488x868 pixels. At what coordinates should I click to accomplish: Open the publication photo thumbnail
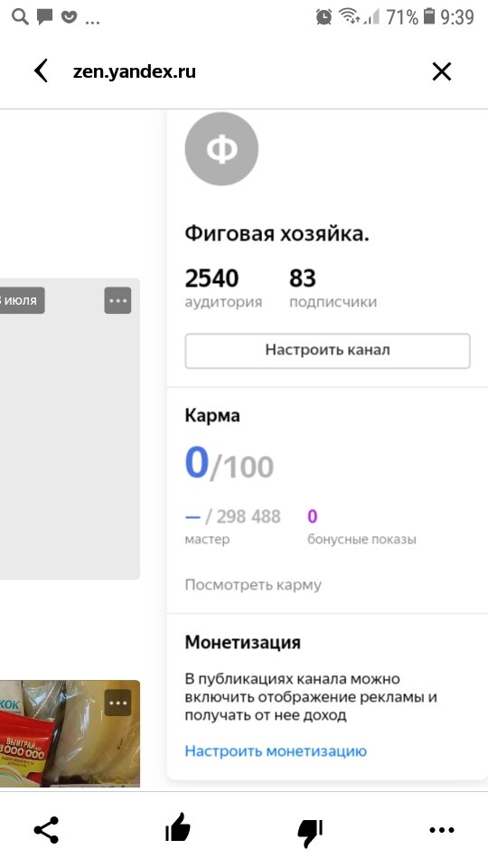point(70,733)
